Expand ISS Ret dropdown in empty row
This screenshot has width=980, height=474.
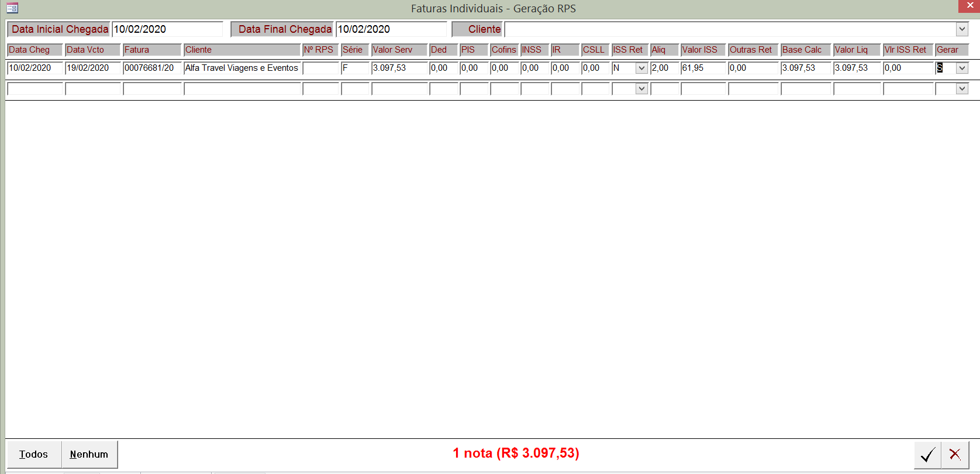pos(641,89)
